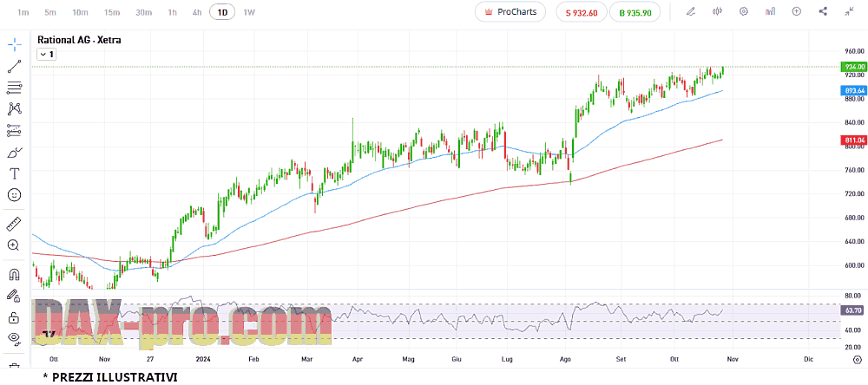Toggle lock all drawings padlock
Screen dimensions: 868x385
point(14,317)
